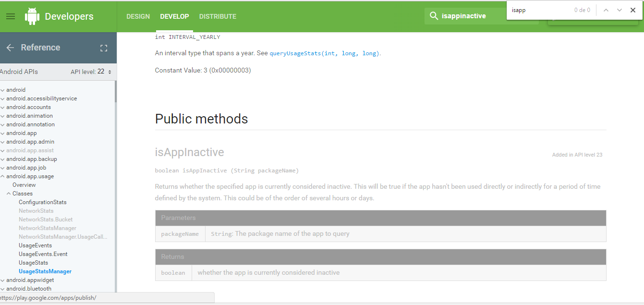Open android.appwidget in the tree
The height and width of the screenshot is (305, 644).
pos(30,280)
